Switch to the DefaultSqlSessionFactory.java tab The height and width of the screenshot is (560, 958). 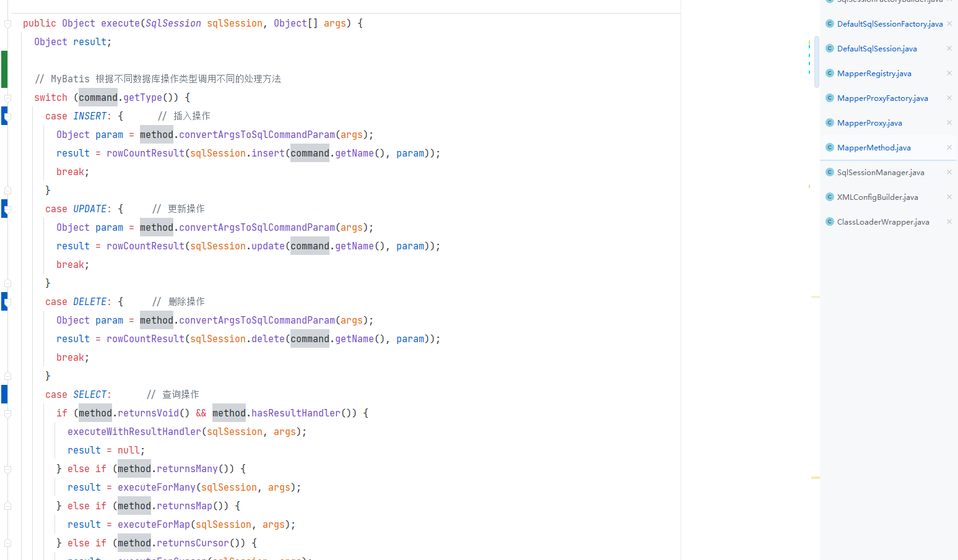coord(889,24)
